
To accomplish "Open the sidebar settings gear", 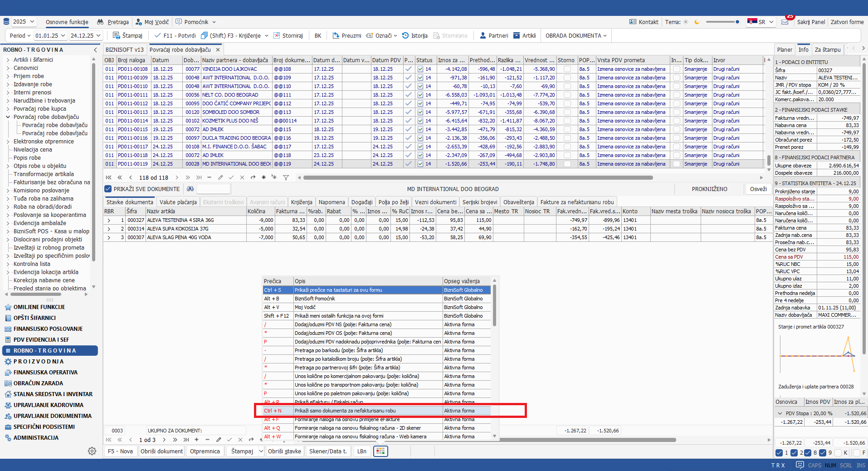I will coord(92,451).
